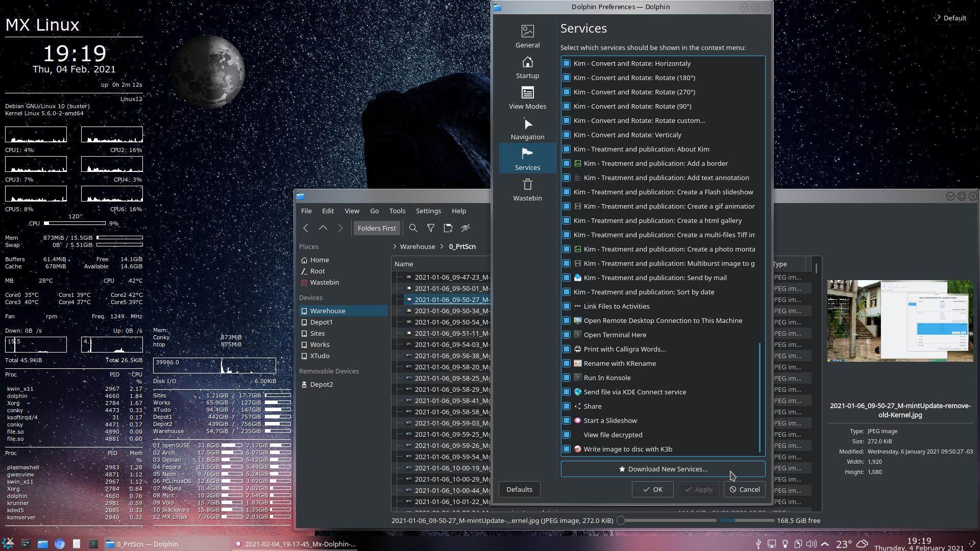This screenshot has height=551, width=980.
Task: Expand the chevron before the 0_PrtScn breadcrumb
Action: pyautogui.click(x=442, y=246)
